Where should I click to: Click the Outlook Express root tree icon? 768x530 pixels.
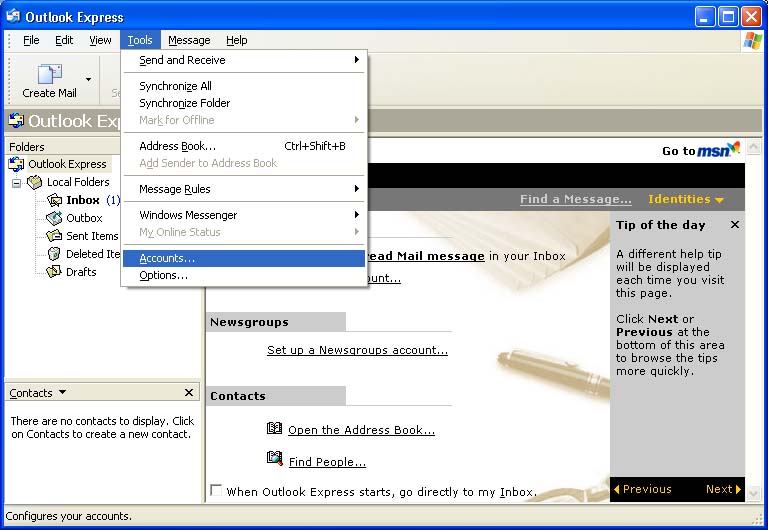(16, 164)
